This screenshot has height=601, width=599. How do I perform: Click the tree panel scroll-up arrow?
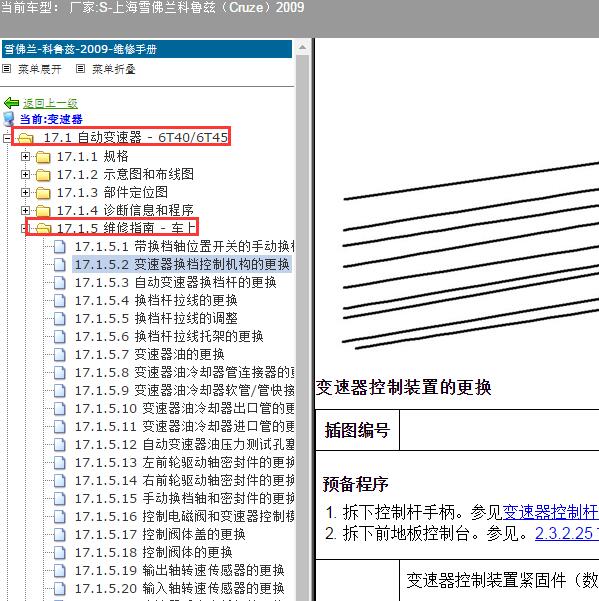tap(302, 47)
